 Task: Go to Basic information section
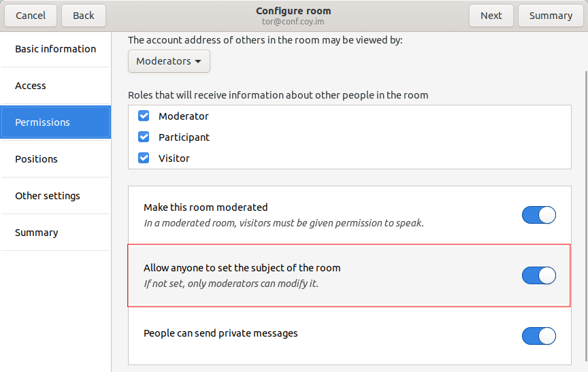tap(56, 49)
